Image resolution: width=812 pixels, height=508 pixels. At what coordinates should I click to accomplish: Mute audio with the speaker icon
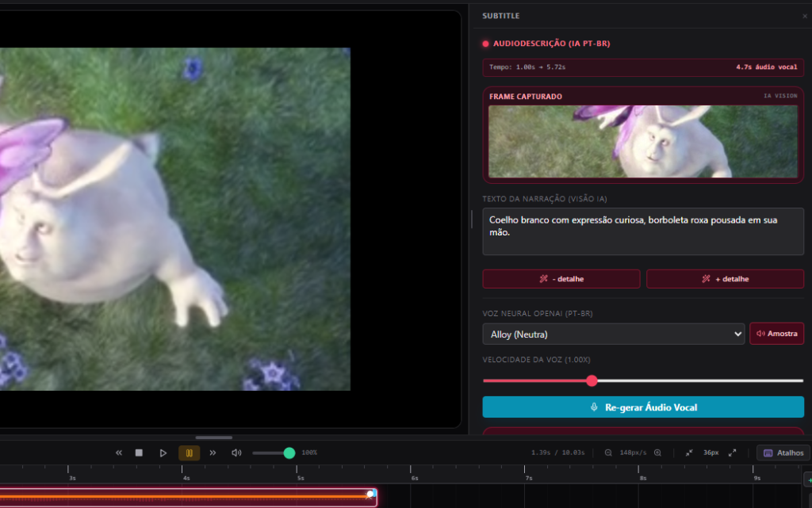tap(236, 453)
